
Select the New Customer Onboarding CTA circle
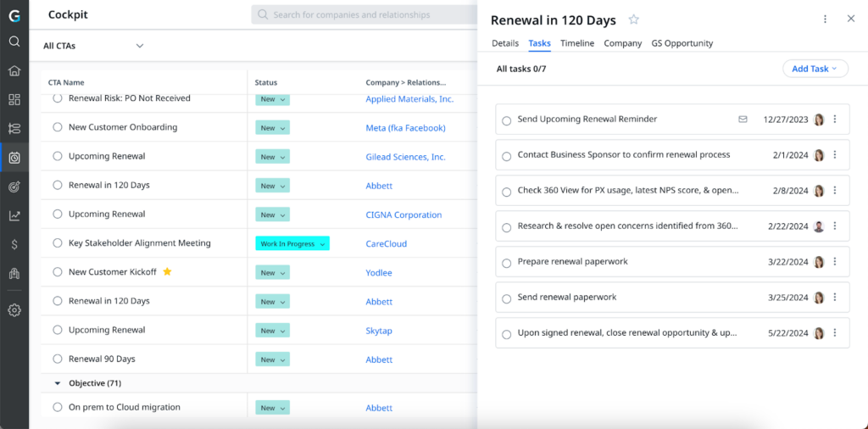coord(58,127)
